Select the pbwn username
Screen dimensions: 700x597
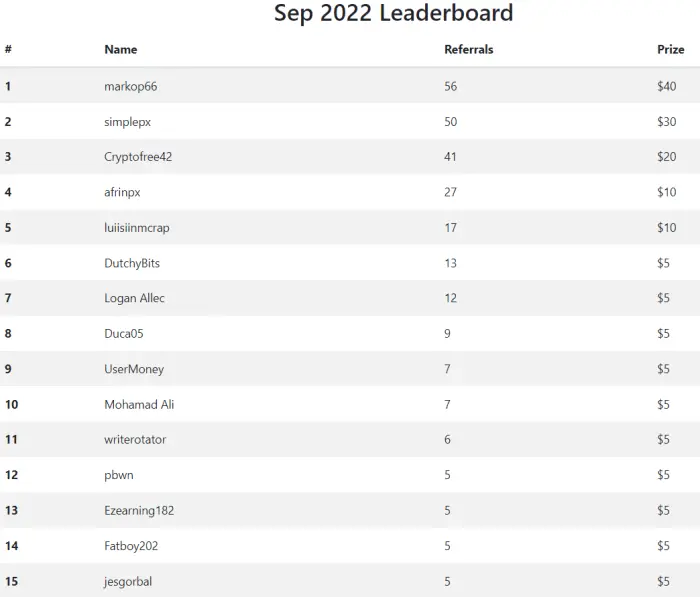[x=119, y=476]
